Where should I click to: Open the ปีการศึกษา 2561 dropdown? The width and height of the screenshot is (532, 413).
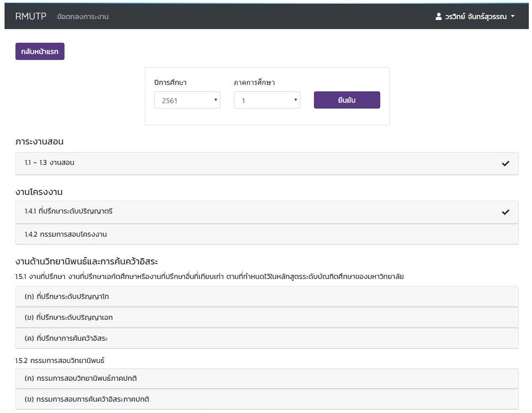[187, 100]
